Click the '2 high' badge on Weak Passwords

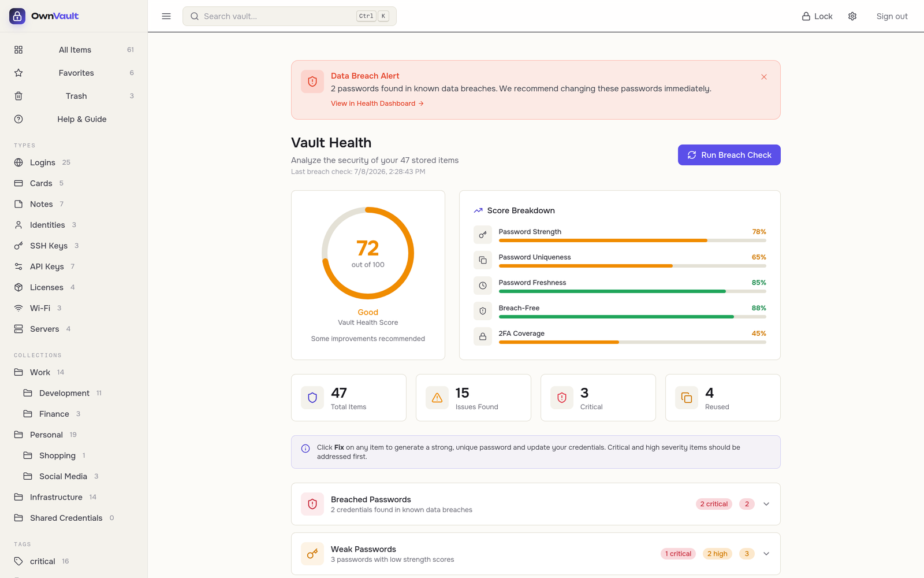(x=717, y=554)
